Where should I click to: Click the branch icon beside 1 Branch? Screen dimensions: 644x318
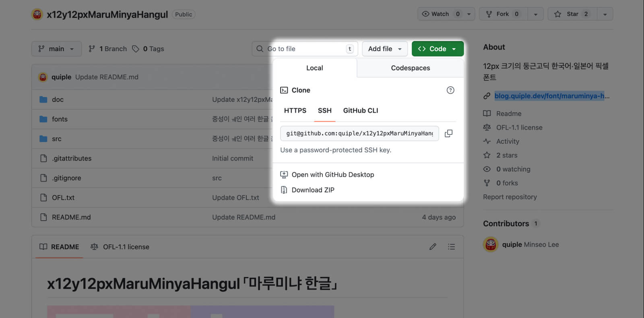(x=92, y=49)
